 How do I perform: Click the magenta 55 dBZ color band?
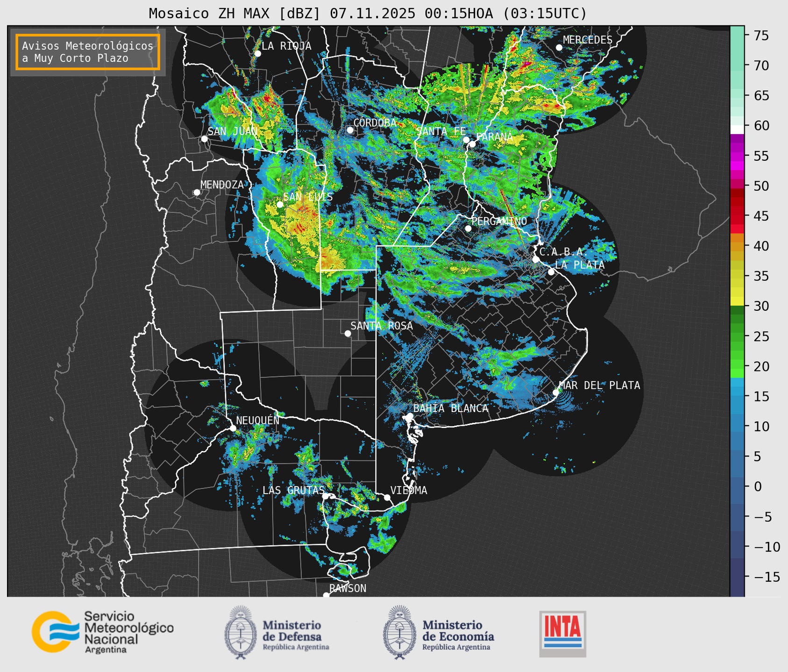(737, 156)
